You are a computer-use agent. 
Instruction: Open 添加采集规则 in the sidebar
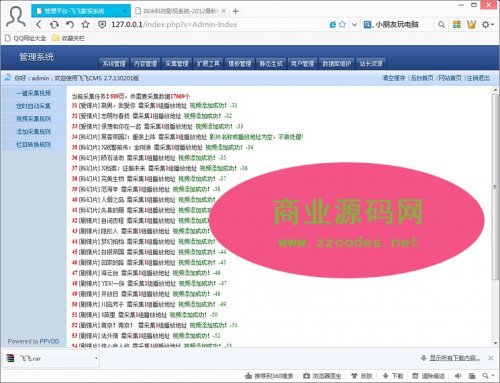[x=33, y=132]
